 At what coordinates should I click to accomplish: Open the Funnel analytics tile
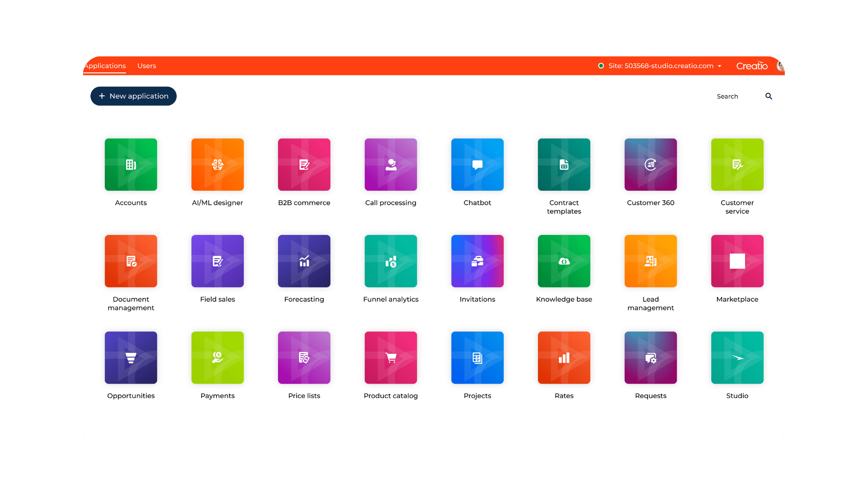pos(391,261)
